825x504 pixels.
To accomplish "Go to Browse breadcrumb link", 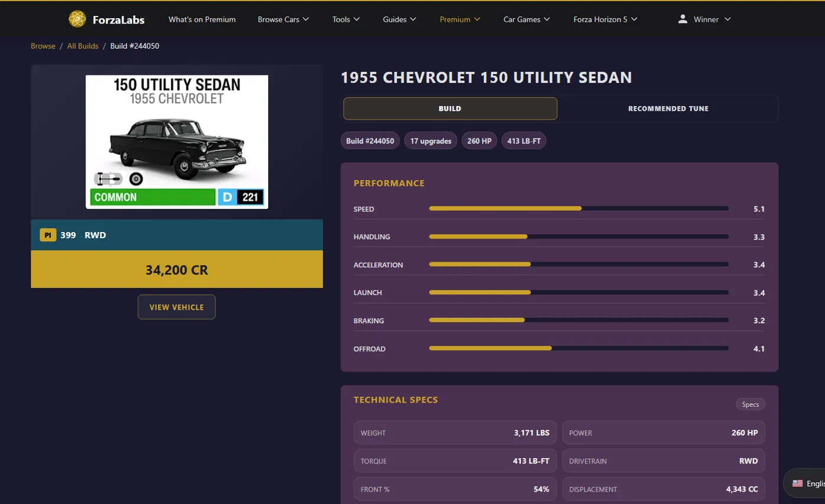I will (43, 46).
